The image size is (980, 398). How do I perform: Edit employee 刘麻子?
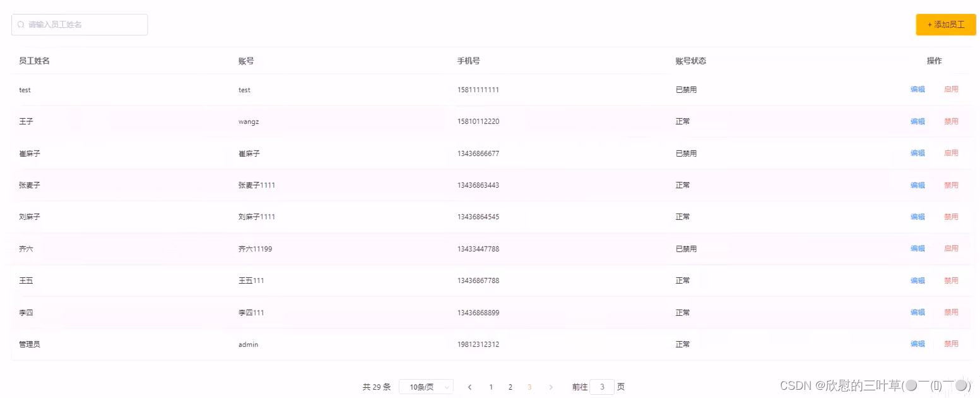tap(918, 217)
